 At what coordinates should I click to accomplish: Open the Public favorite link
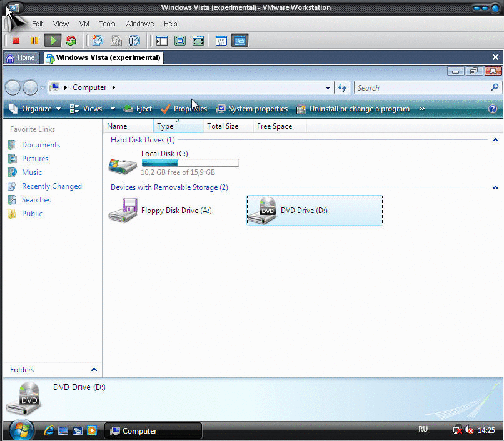pos(32,214)
